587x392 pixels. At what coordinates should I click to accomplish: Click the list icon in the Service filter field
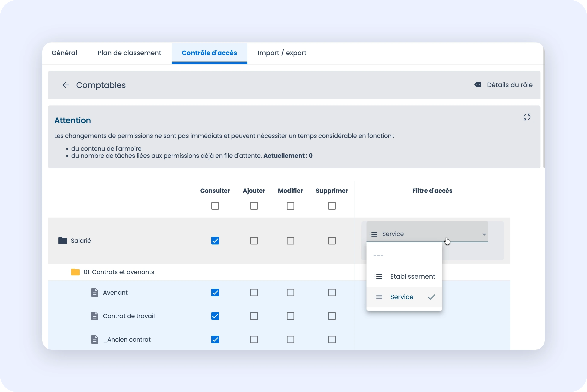[x=373, y=234]
